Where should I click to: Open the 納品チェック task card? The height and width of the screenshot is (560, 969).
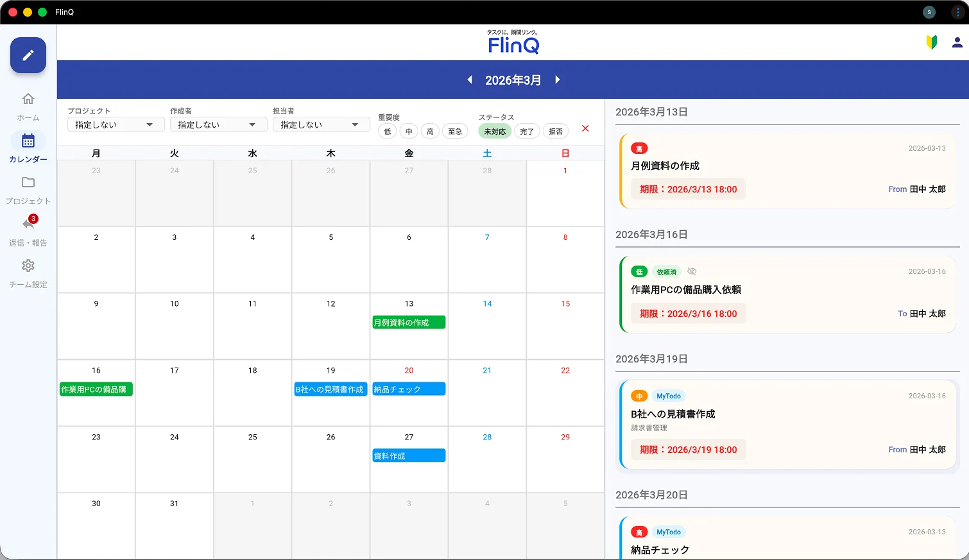787,538
